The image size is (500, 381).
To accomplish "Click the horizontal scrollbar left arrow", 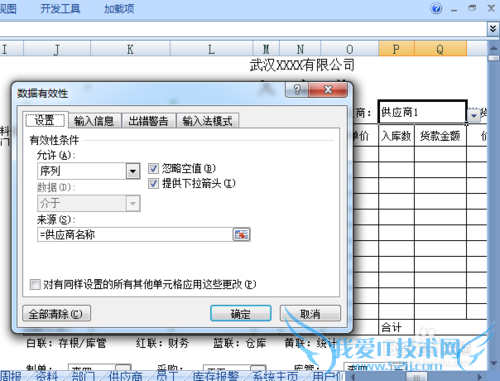I will coord(352,377).
